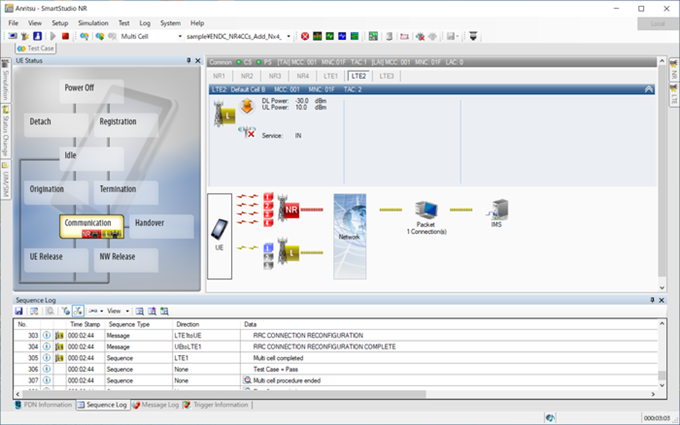Click the IMS server icon
Viewport: 680px width, 425px height.
tap(498, 209)
